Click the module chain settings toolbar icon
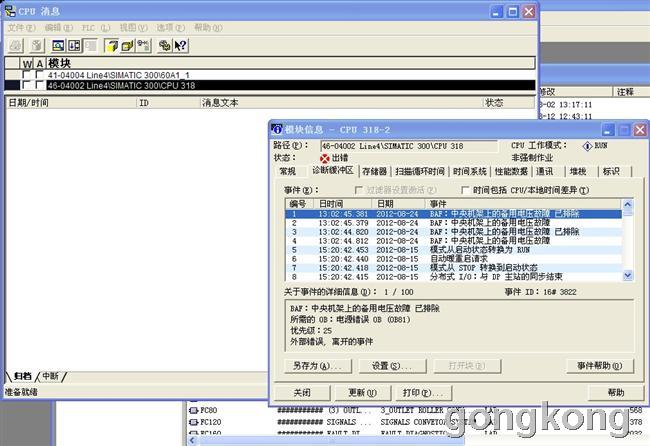The width and height of the screenshot is (650, 446). coord(165,46)
